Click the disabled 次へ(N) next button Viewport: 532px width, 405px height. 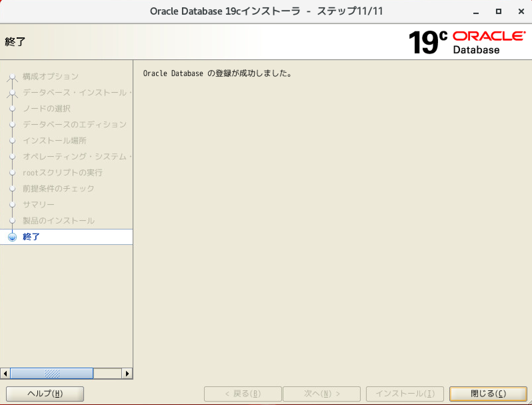[x=322, y=394]
